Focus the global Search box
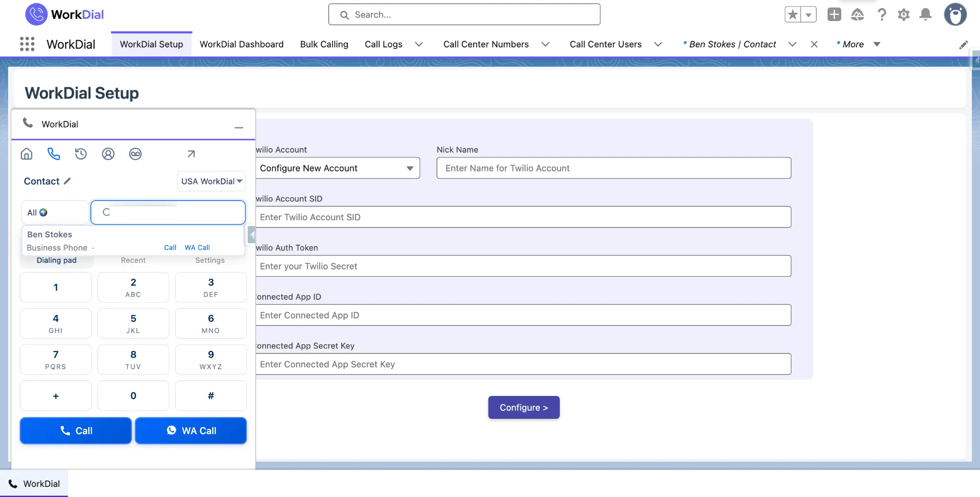This screenshot has width=980, height=497. pyautogui.click(x=464, y=14)
